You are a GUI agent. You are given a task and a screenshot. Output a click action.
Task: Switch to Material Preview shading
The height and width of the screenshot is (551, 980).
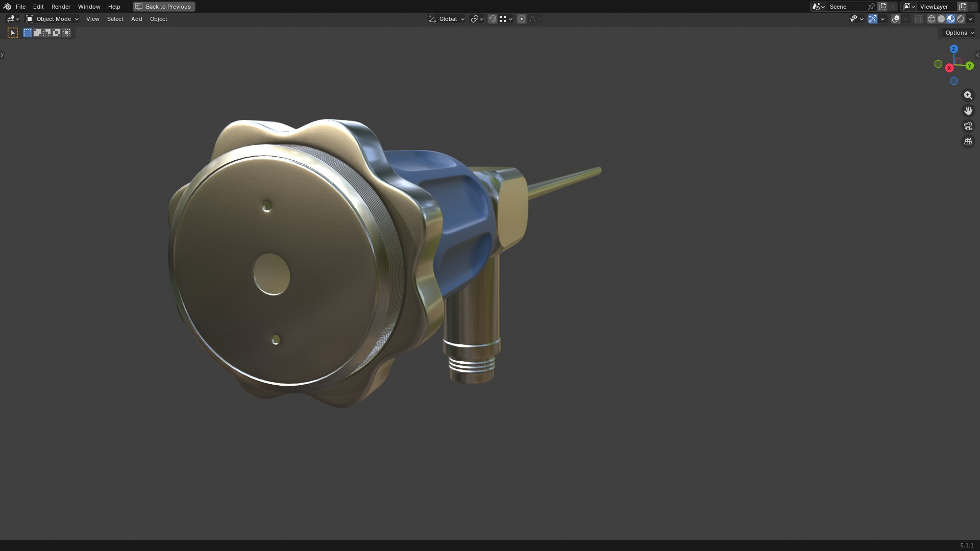pos(951,19)
